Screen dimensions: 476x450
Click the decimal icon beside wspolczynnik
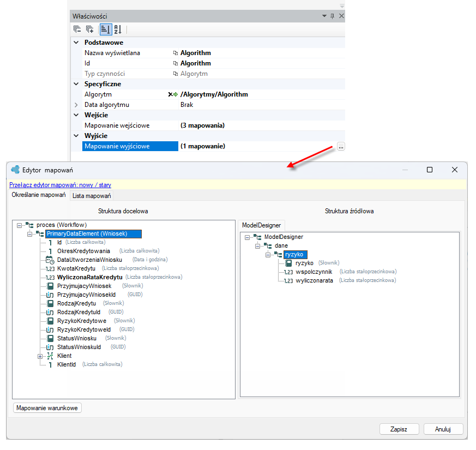pyautogui.click(x=288, y=272)
